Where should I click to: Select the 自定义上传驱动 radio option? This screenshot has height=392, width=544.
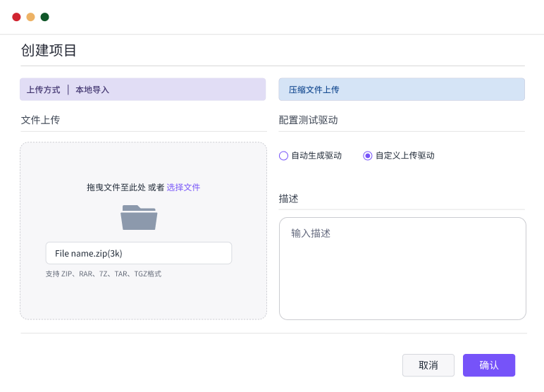(x=367, y=156)
